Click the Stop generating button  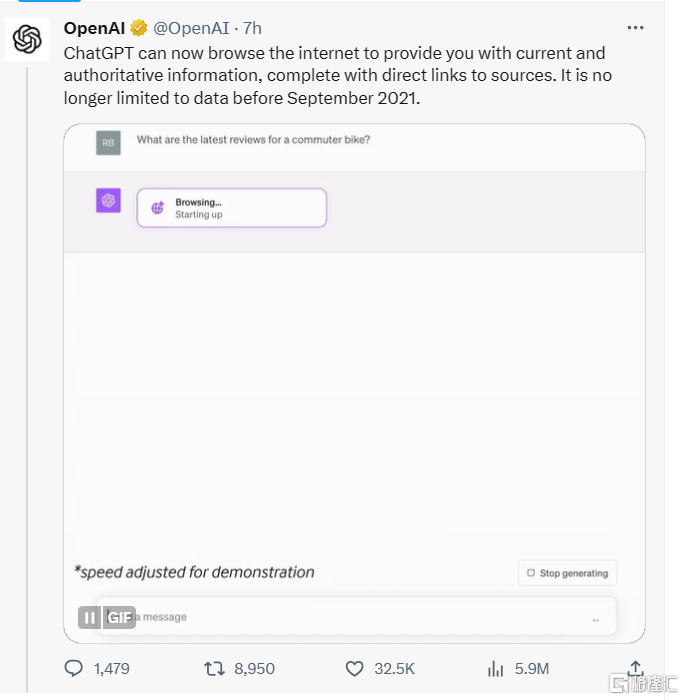(x=567, y=573)
